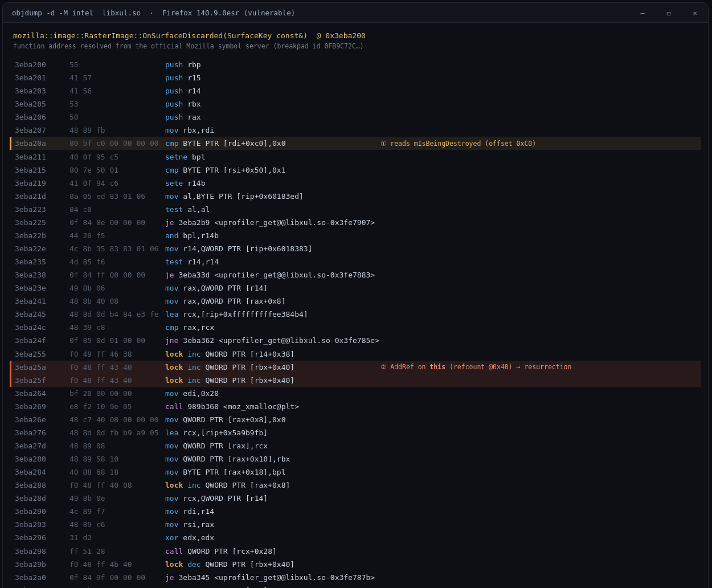Image resolution: width=712 pixels, height=588 pixels.
Task: Close the objdump window
Action: pyautogui.click(x=695, y=13)
